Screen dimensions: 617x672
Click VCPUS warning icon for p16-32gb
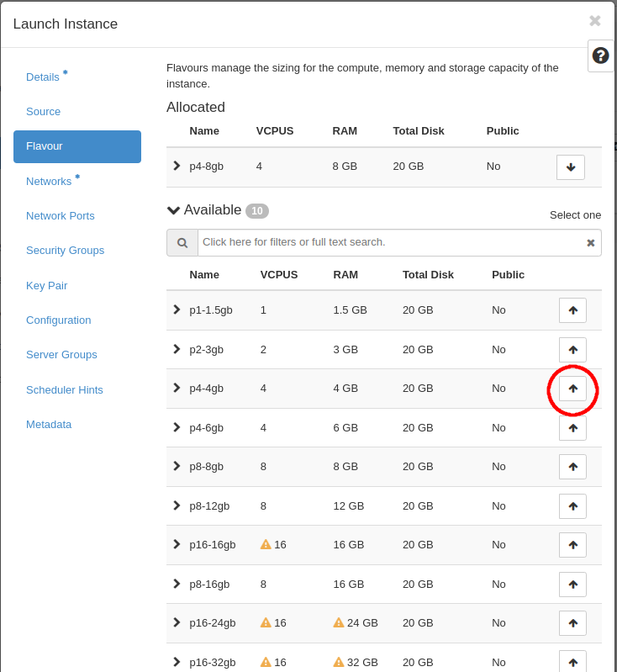(x=266, y=662)
